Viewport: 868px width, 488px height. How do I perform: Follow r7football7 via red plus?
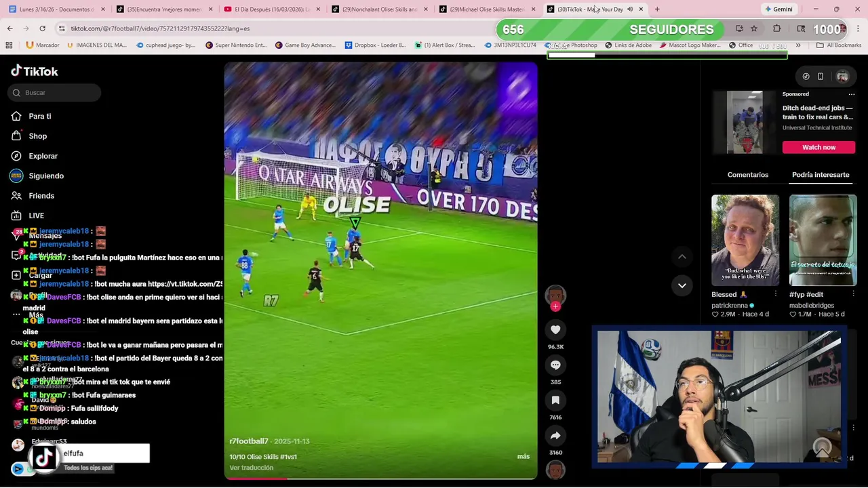[x=555, y=306]
